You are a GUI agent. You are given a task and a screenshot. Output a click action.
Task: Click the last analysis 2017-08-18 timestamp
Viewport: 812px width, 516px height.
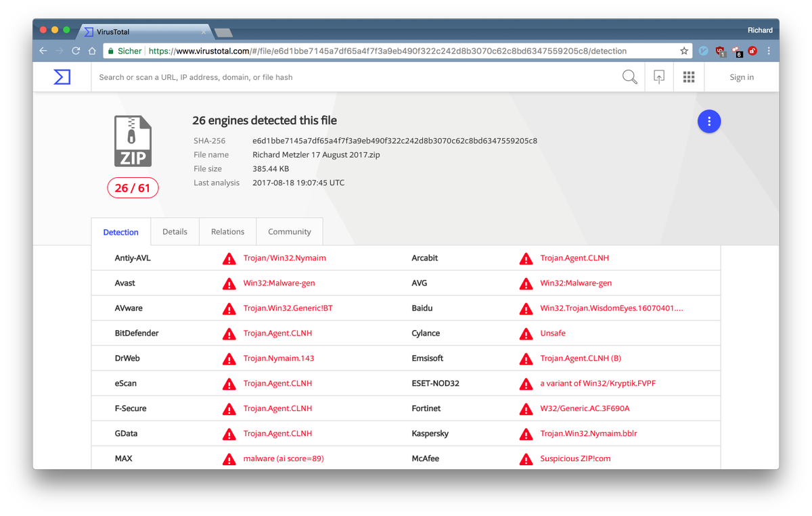coord(298,183)
